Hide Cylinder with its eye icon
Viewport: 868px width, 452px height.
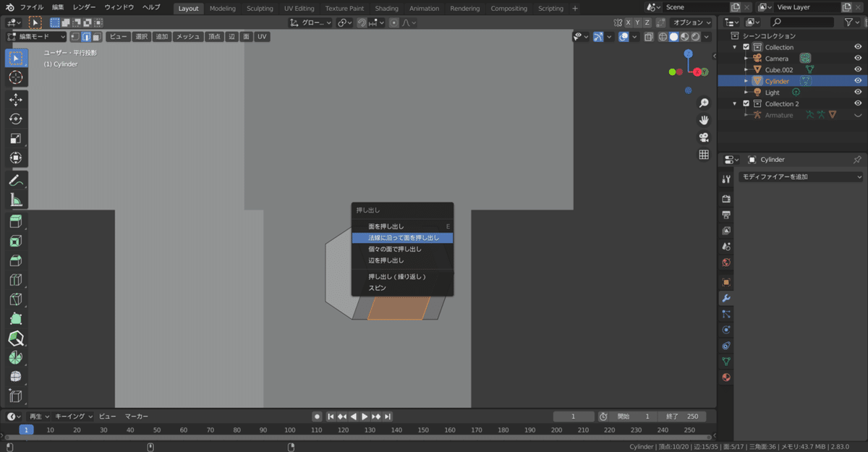point(858,81)
